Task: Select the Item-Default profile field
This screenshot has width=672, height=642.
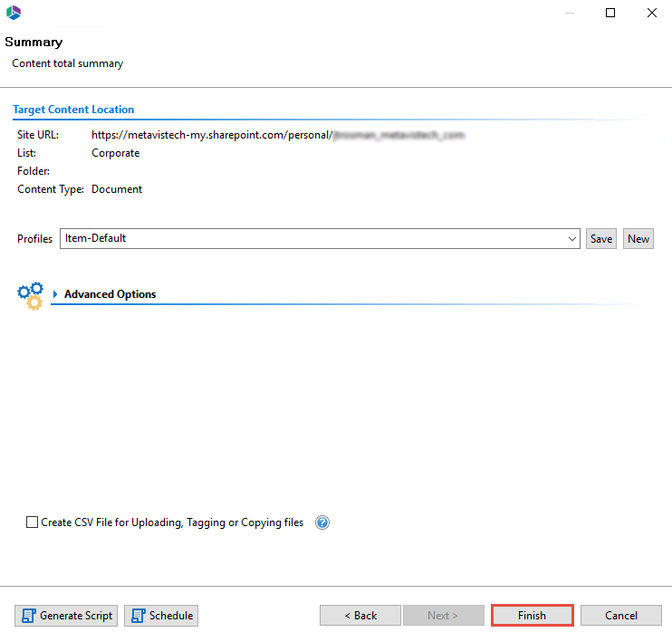Action: coord(312,239)
